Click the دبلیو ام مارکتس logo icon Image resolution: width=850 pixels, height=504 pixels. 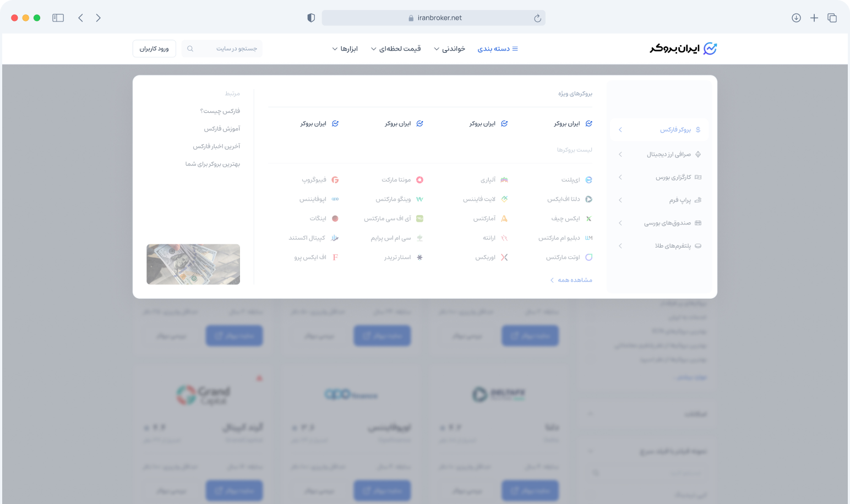click(x=589, y=238)
